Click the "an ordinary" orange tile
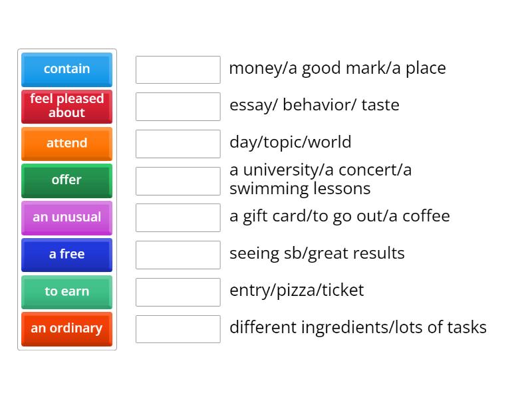The width and height of the screenshot is (532, 399). (66, 329)
